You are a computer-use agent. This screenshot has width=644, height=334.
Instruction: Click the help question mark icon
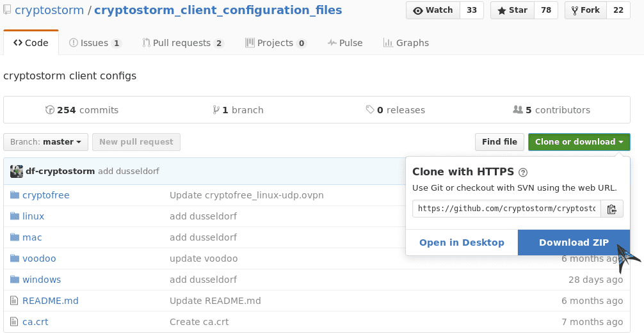pyautogui.click(x=523, y=172)
